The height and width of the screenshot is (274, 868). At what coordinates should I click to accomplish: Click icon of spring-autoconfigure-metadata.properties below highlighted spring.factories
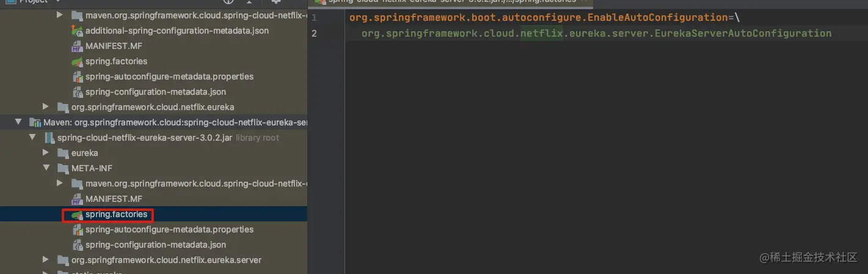point(77,229)
